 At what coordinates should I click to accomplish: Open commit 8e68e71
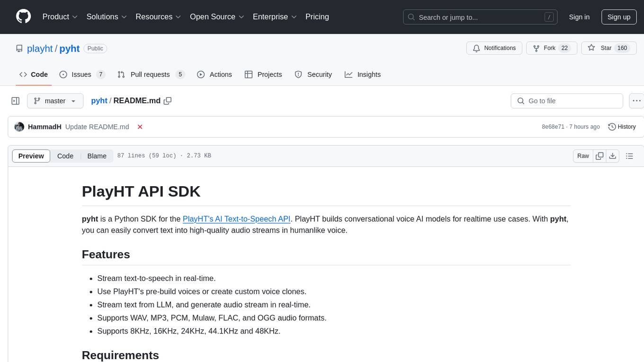click(x=553, y=127)
